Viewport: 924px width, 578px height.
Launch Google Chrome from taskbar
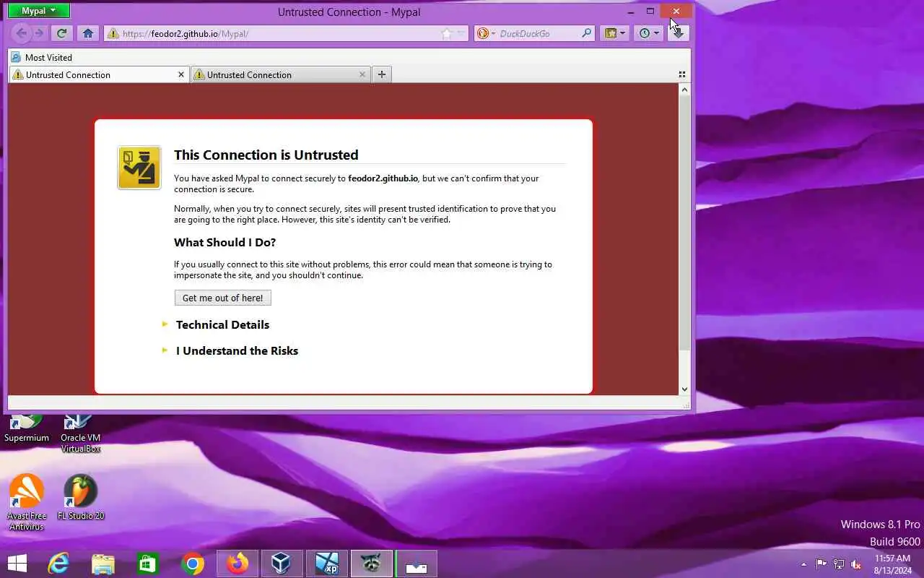pyautogui.click(x=193, y=564)
